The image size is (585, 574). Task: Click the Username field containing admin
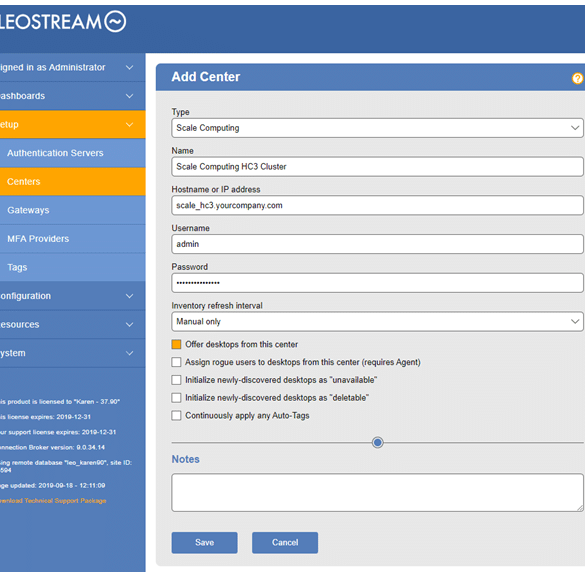point(377,244)
